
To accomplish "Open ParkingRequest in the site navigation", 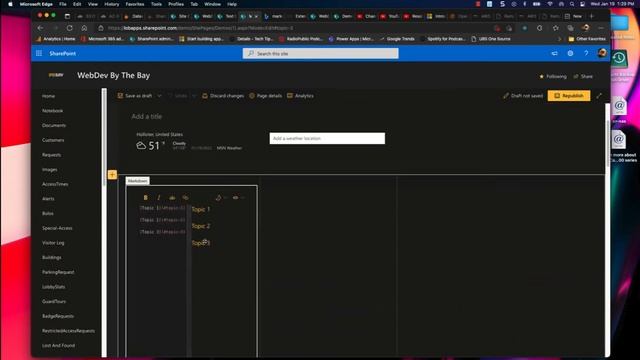I will click(58, 272).
